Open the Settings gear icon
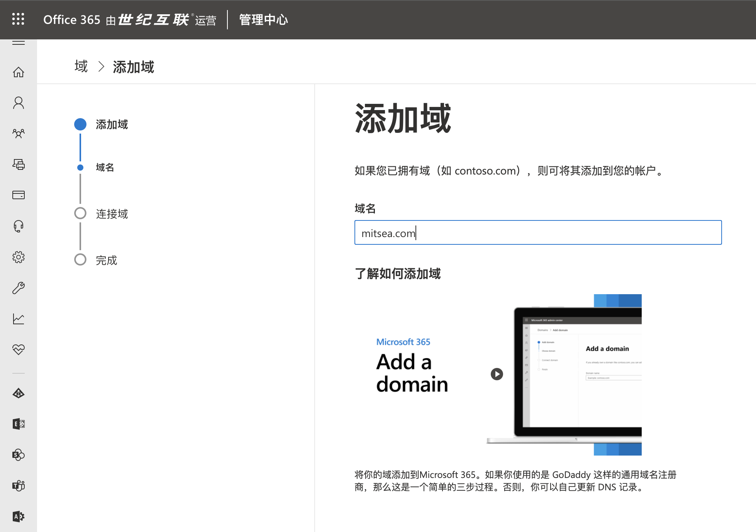 tap(18, 257)
